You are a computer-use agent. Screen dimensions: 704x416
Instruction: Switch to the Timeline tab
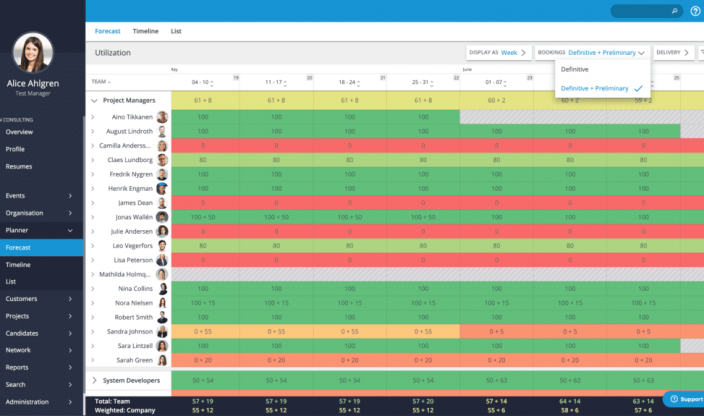[x=145, y=31]
